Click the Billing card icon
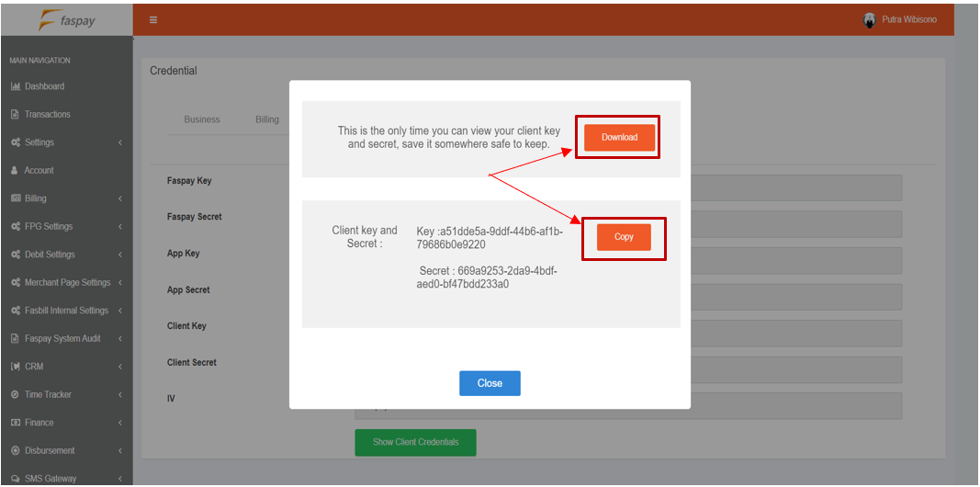The image size is (980, 487). click(x=16, y=198)
